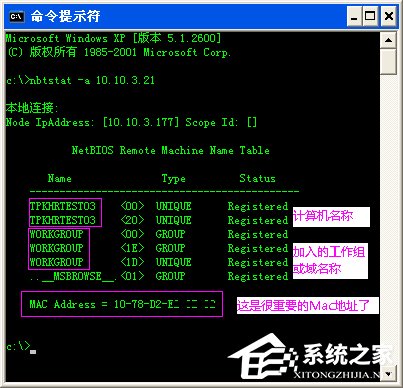This screenshot has height=388, width=403.
Task: Click the '本地连接:' line
Action: 32,108
